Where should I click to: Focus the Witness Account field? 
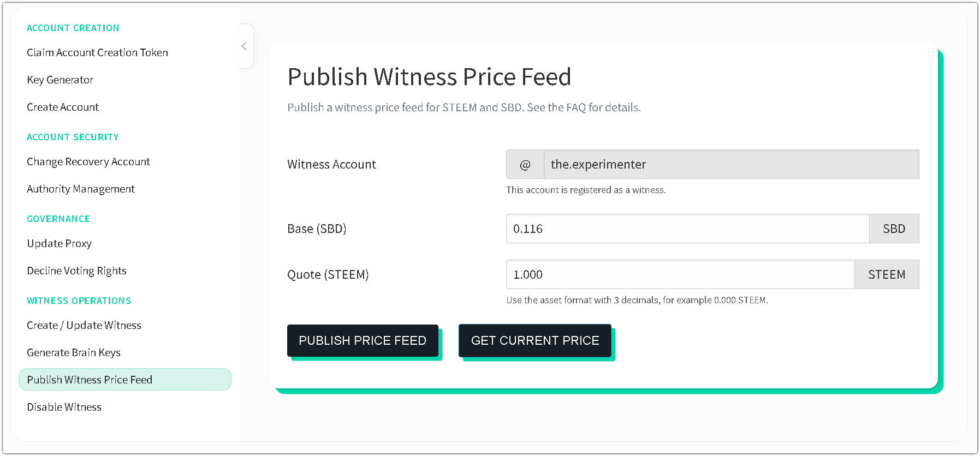pos(731,165)
